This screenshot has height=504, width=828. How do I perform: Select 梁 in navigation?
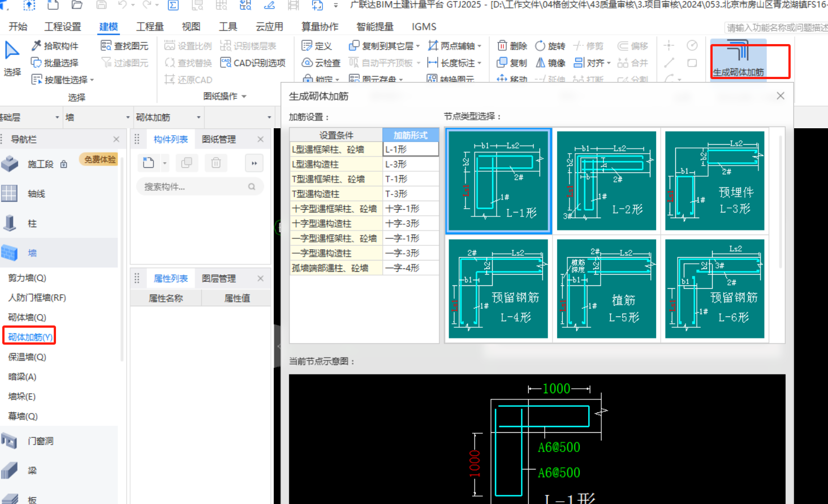32,471
